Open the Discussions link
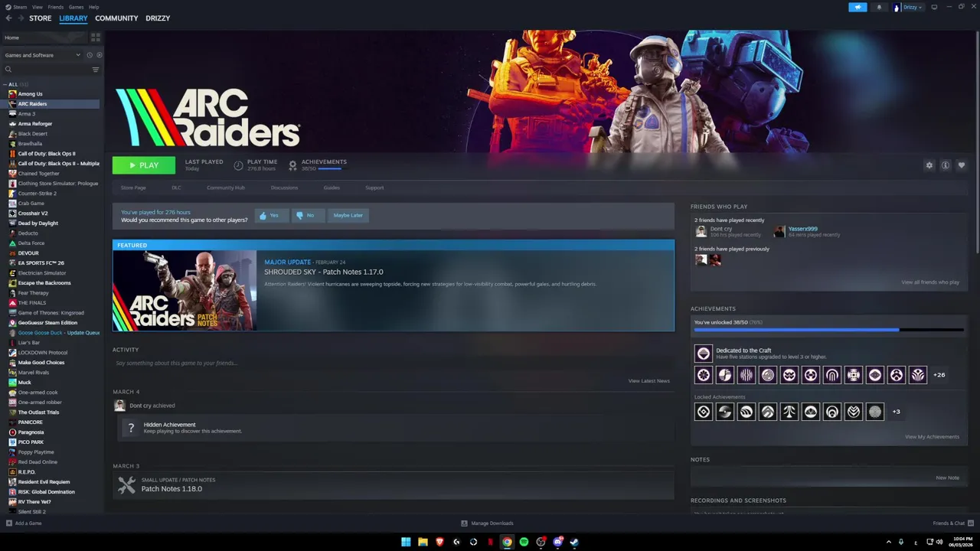The image size is (980, 551). (284, 187)
